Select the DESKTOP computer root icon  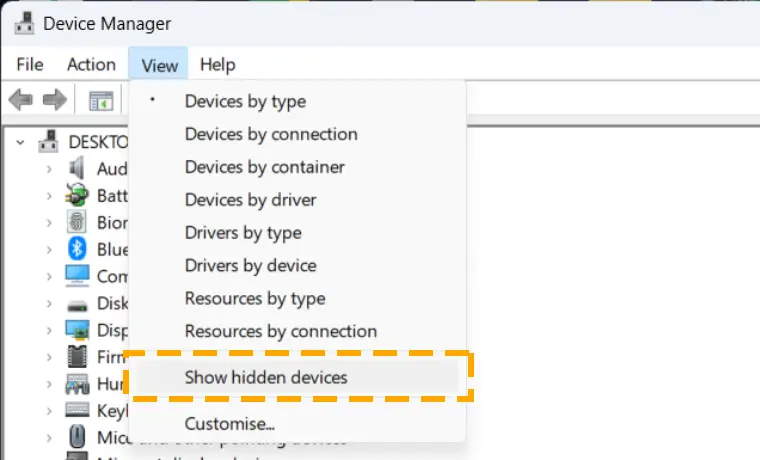[x=48, y=142]
